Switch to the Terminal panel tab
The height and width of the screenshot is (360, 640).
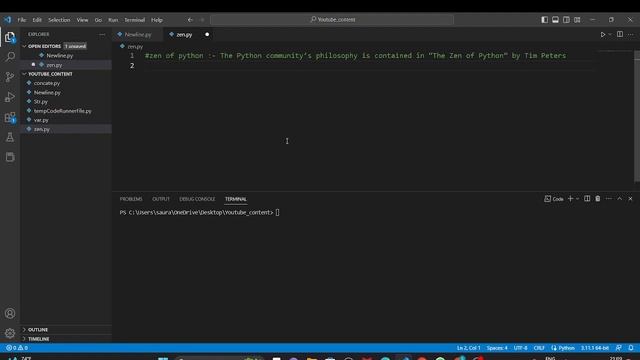tap(236, 199)
